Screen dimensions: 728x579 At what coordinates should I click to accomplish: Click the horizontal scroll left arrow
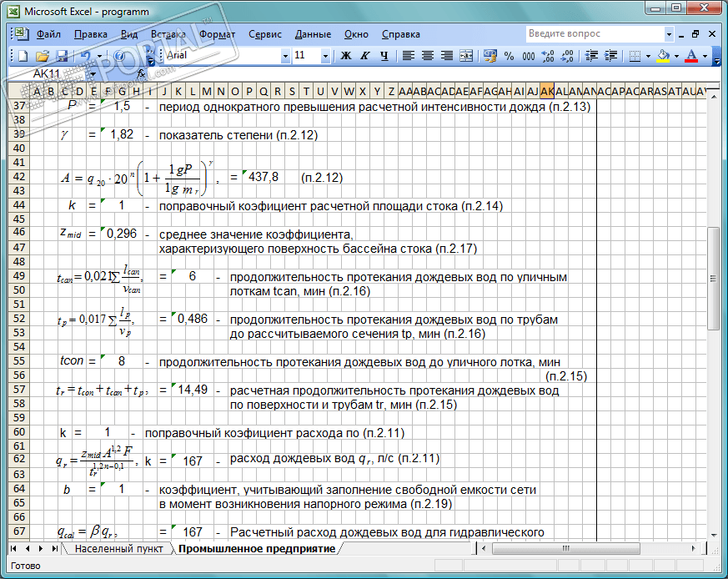click(x=484, y=549)
